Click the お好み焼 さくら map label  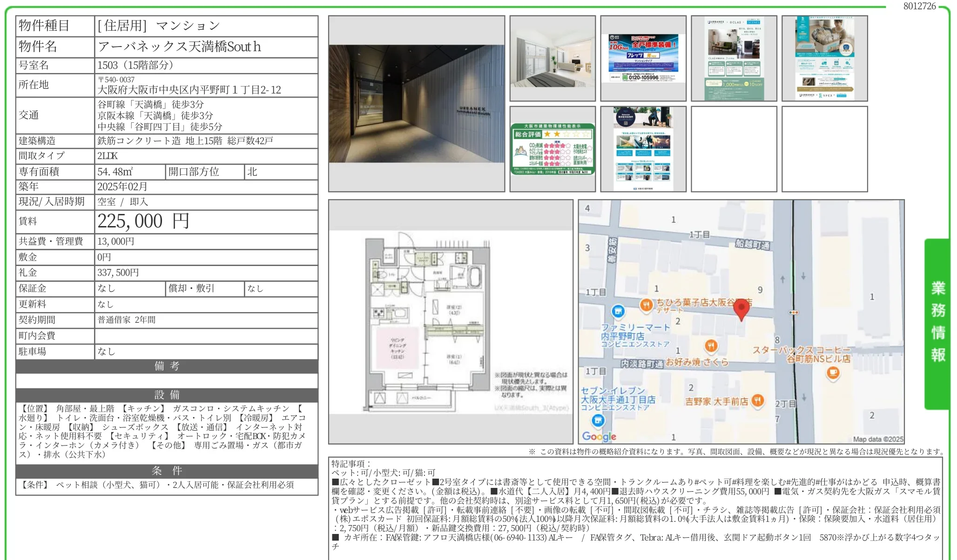[x=696, y=362]
